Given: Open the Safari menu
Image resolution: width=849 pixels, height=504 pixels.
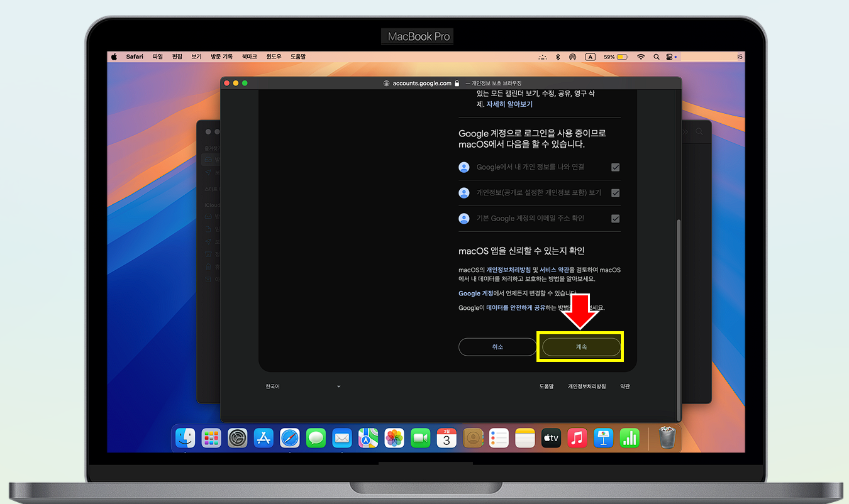Looking at the screenshot, I should [x=135, y=57].
